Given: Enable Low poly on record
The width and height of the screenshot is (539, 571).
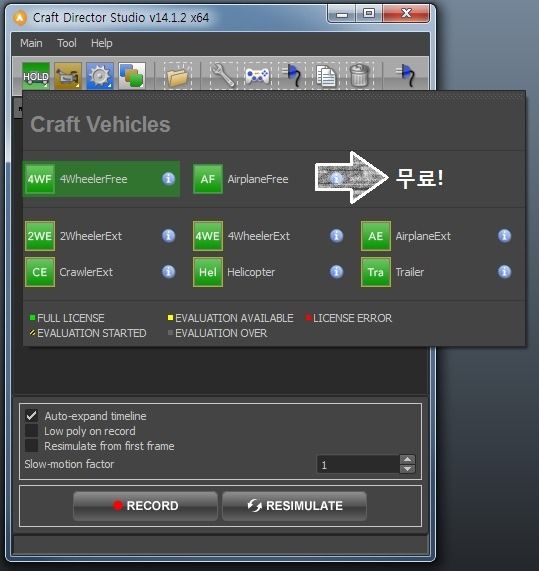Looking at the screenshot, I should 32,431.
